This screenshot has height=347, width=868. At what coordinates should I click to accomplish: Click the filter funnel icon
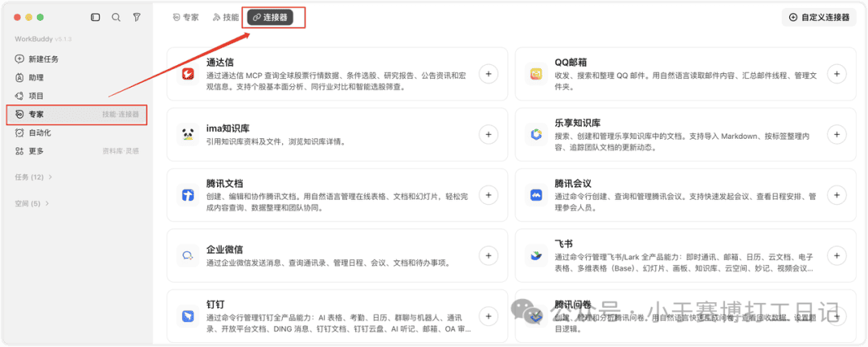(137, 17)
